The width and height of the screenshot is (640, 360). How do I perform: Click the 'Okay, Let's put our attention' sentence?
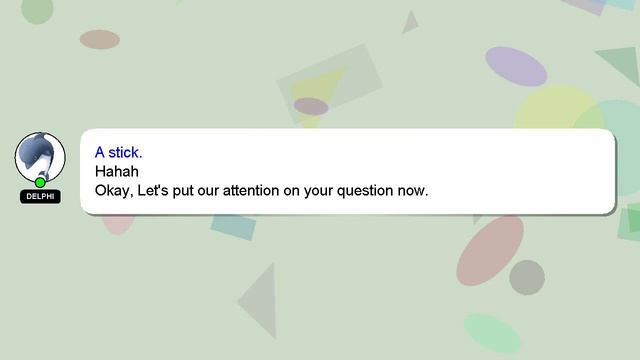262,191
